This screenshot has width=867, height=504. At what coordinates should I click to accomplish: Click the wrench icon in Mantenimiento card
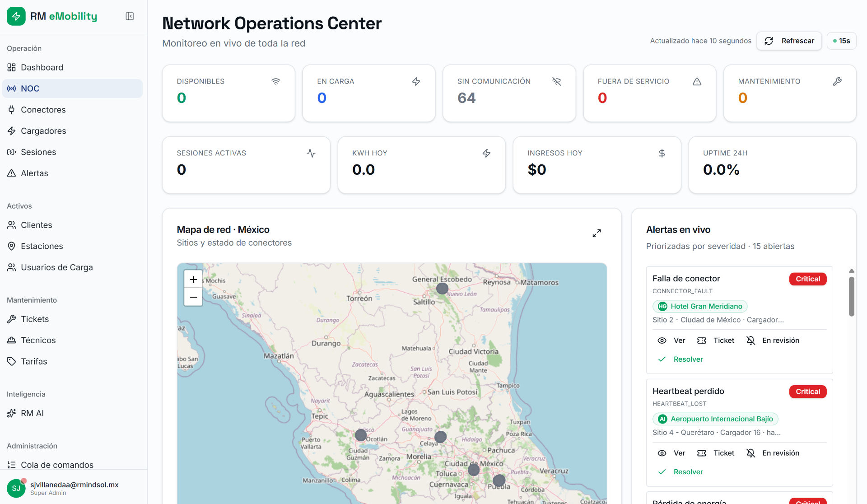click(837, 81)
